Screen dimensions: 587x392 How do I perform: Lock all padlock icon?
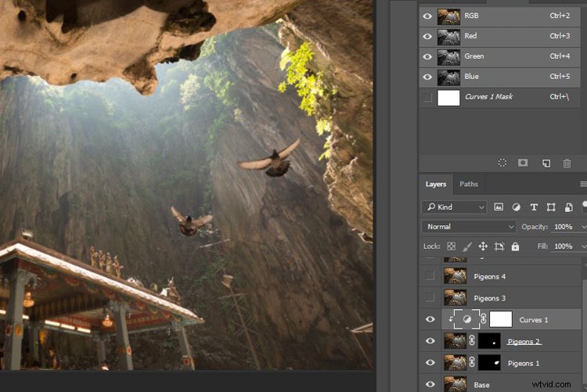point(516,246)
